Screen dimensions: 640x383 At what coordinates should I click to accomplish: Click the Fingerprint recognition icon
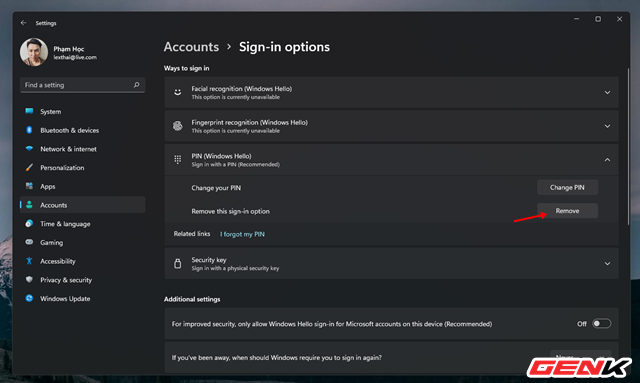click(x=178, y=126)
